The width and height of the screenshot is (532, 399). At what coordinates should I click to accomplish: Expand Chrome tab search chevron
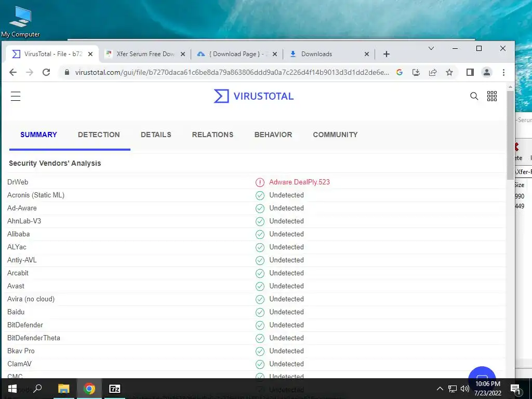tap(431, 48)
